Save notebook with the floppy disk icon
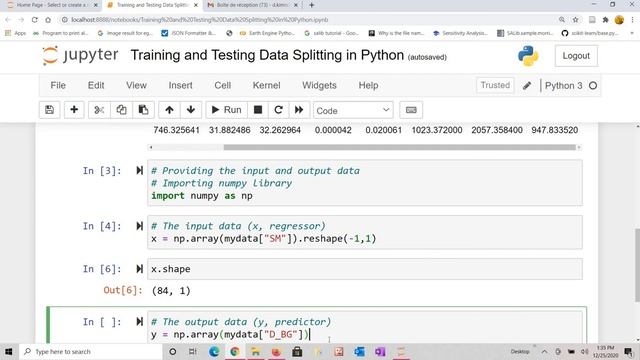 (x=49, y=110)
